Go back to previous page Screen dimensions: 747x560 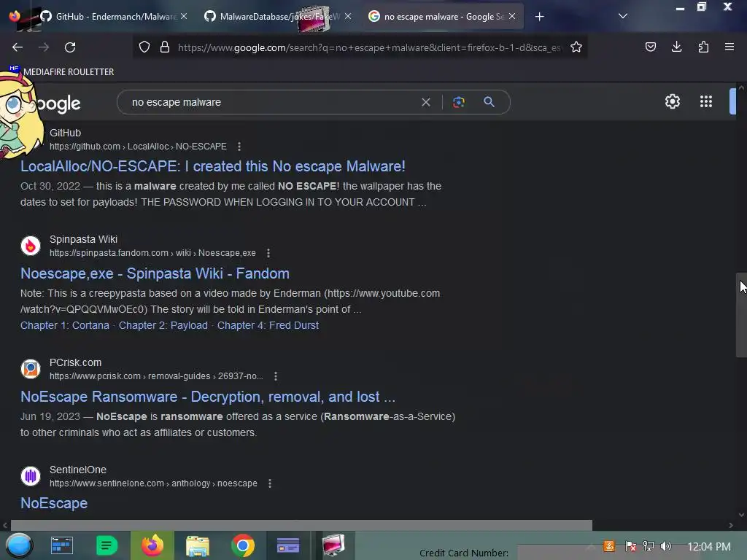[x=18, y=47]
